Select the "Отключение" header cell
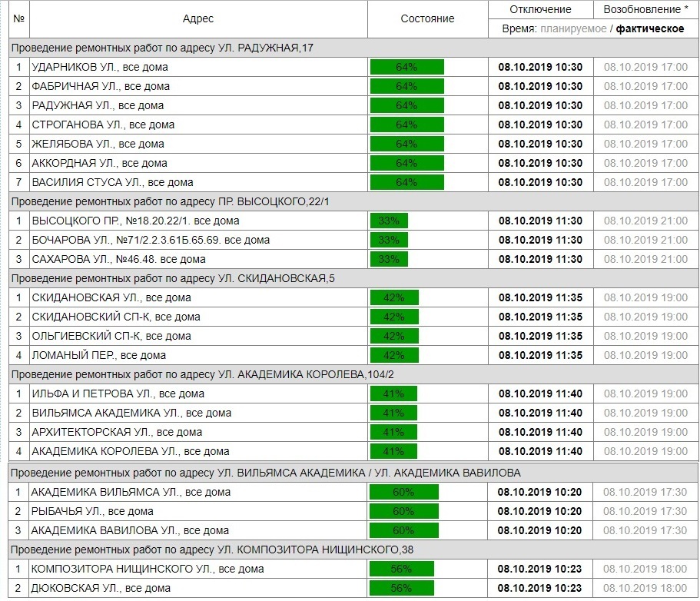700x601 pixels. 540,9
